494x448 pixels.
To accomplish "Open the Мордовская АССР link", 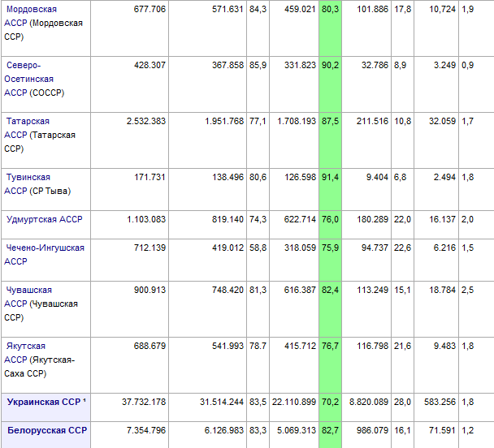I will pyautogui.click(x=32, y=9).
